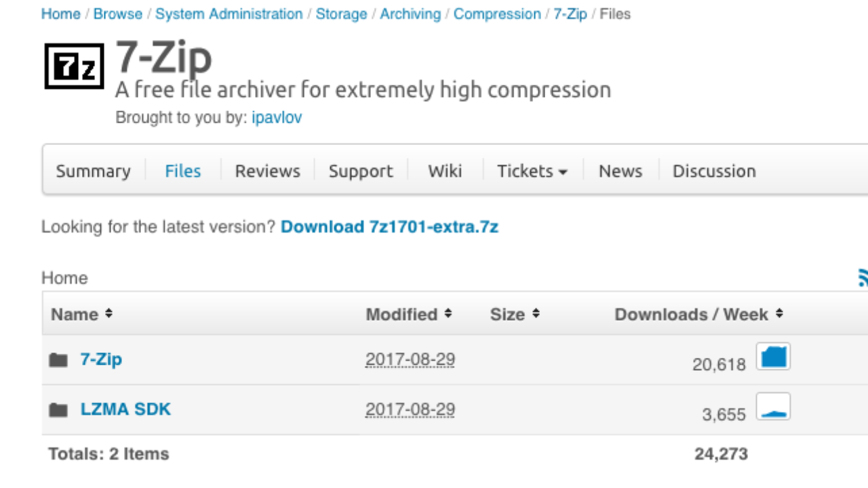Click the 7-Zip folder icon
This screenshot has height=488, width=868.
(58, 359)
